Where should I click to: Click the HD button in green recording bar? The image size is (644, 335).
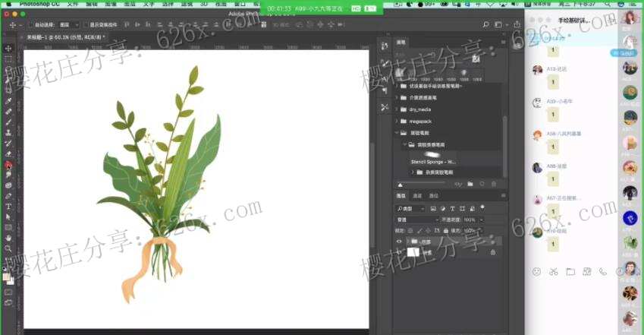[x=356, y=8]
